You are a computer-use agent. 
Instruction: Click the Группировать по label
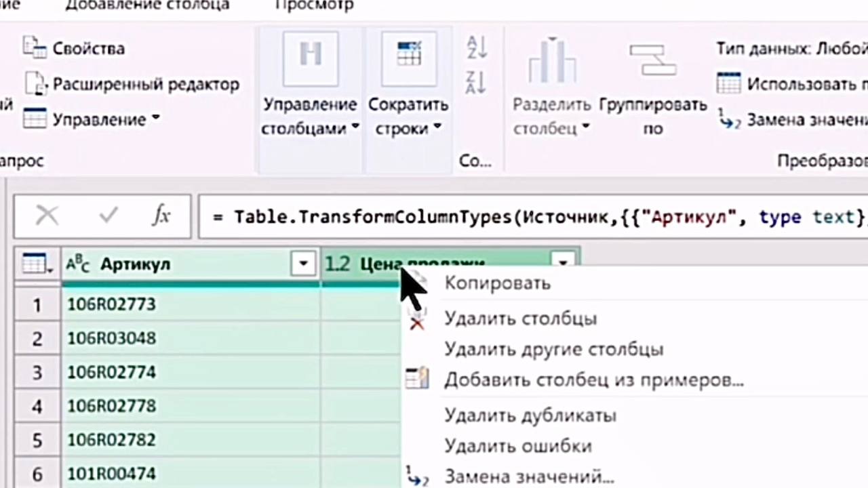[652, 117]
